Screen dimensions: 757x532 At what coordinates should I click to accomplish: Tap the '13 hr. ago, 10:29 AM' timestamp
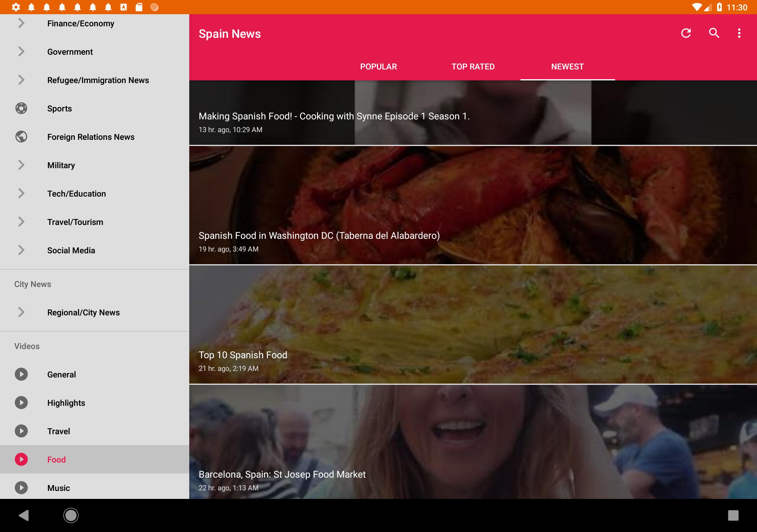coord(230,130)
